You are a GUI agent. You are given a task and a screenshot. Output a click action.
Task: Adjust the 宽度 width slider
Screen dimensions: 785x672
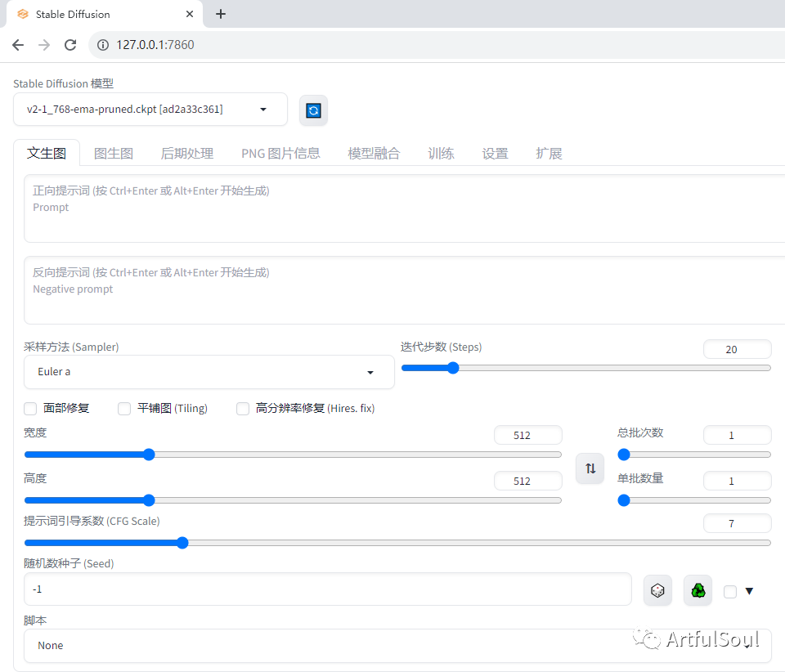(293, 455)
